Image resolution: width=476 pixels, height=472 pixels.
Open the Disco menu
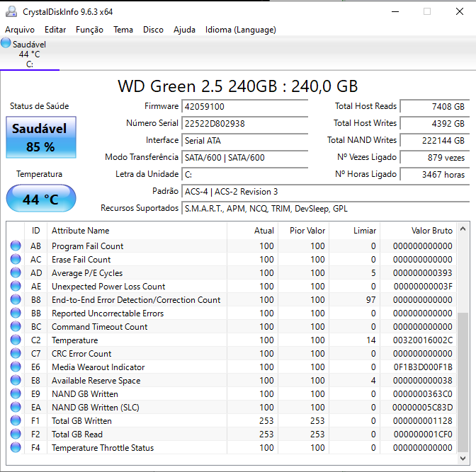(x=153, y=30)
